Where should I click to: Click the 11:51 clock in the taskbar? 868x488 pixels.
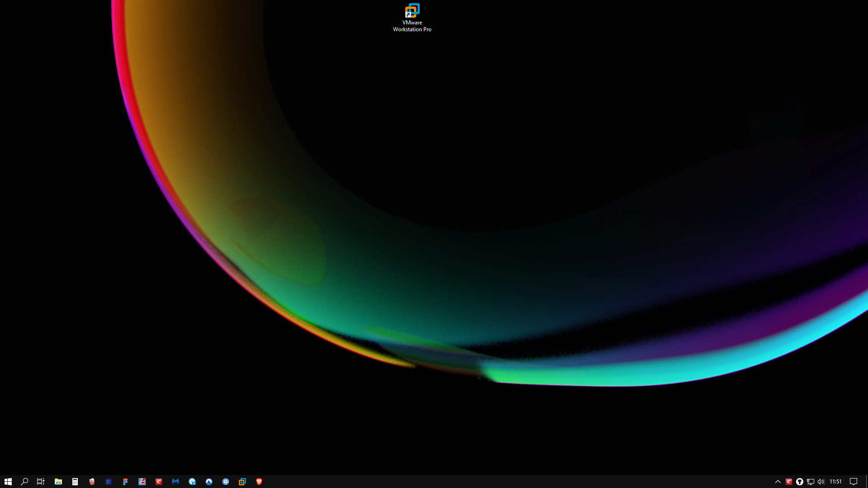coord(835,482)
